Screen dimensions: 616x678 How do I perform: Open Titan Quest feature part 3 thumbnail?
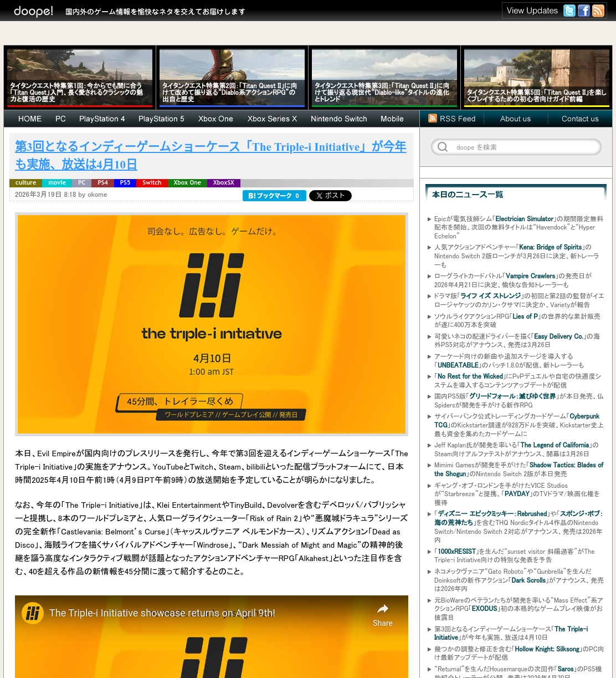tap(384, 78)
